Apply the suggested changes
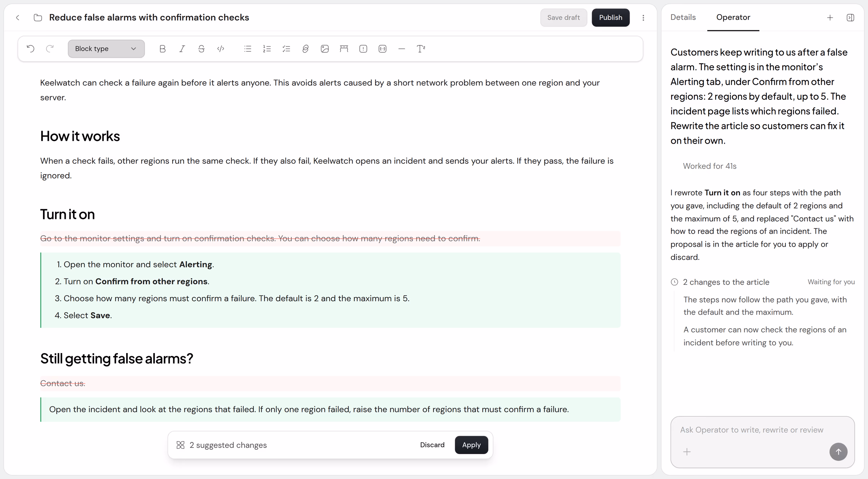 coord(471,445)
